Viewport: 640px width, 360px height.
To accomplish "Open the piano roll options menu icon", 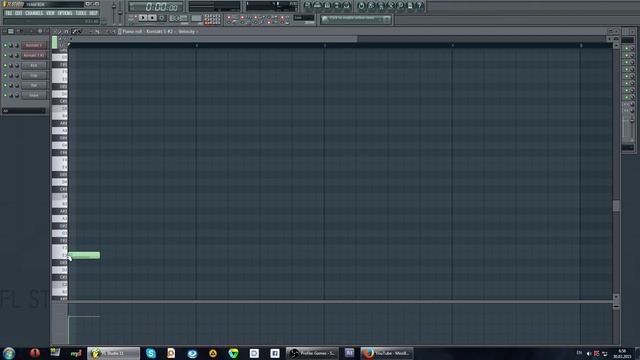I will tap(56, 31).
